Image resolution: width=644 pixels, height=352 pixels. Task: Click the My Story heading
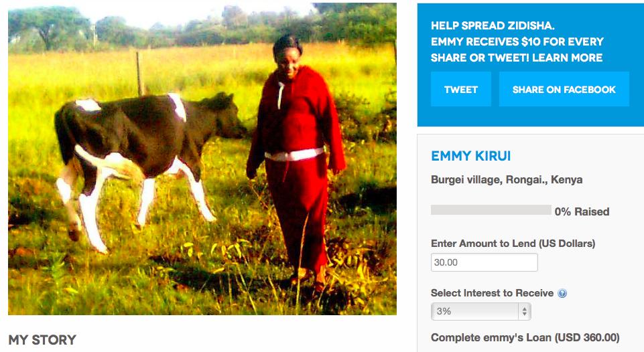(x=42, y=340)
